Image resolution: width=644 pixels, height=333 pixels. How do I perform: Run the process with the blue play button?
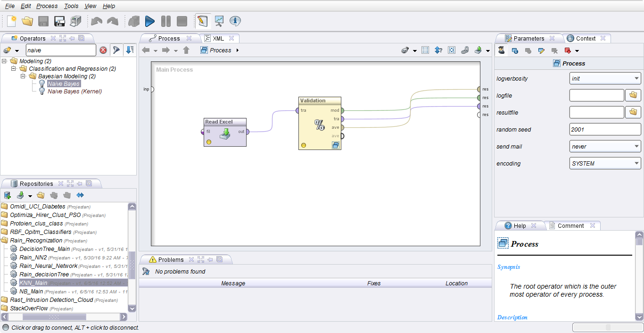150,21
